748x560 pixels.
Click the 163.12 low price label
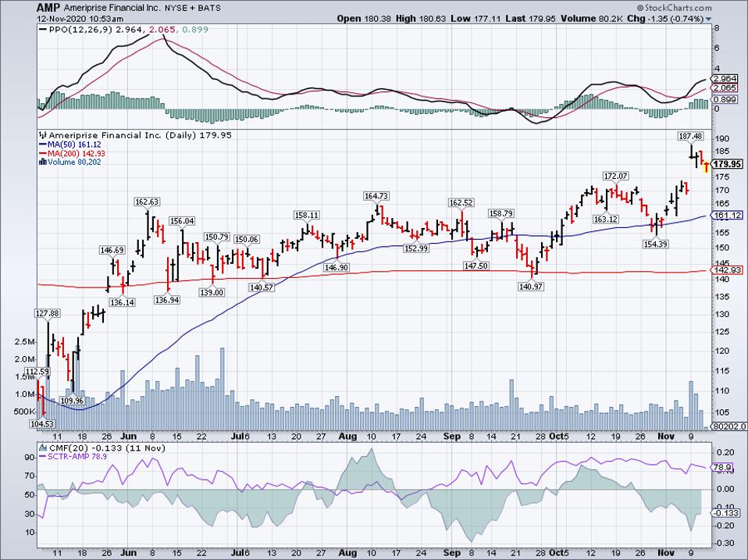pos(606,219)
